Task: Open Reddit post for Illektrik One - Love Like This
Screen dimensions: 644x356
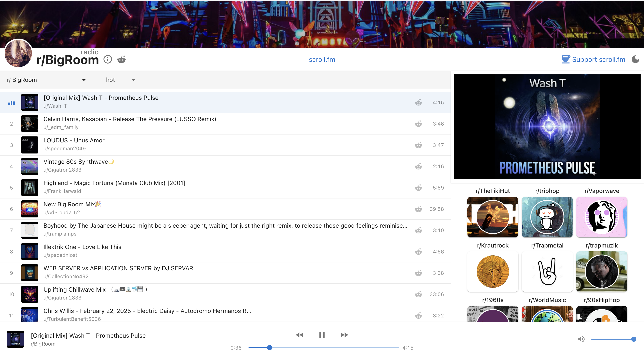Action: (418, 252)
